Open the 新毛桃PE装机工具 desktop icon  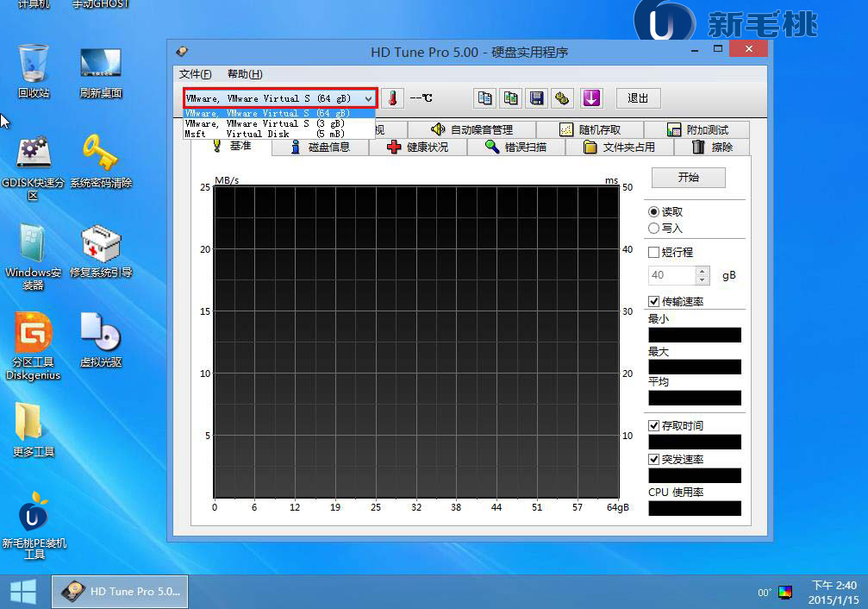point(34,526)
